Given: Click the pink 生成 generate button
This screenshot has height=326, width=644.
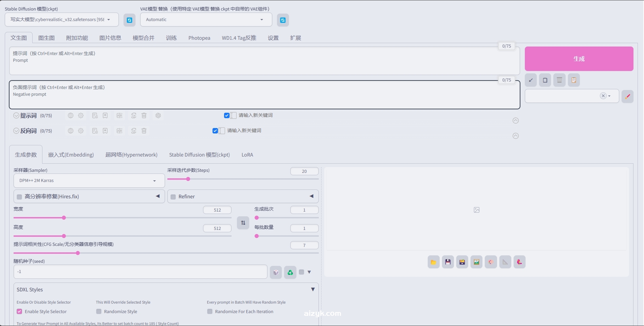Looking at the screenshot, I should pos(579,58).
